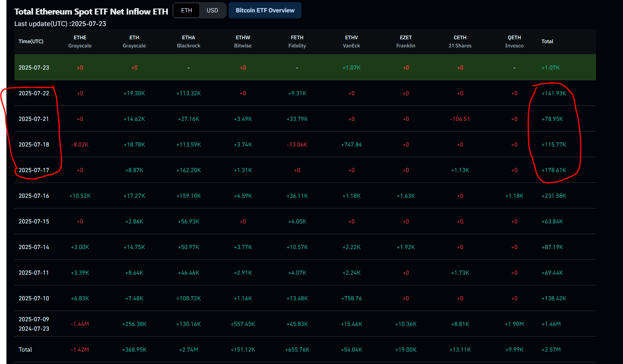Screen dimensions: 623x364
Task: Select the 2025-07-10 date cell
Action: pyautogui.click(x=34, y=298)
